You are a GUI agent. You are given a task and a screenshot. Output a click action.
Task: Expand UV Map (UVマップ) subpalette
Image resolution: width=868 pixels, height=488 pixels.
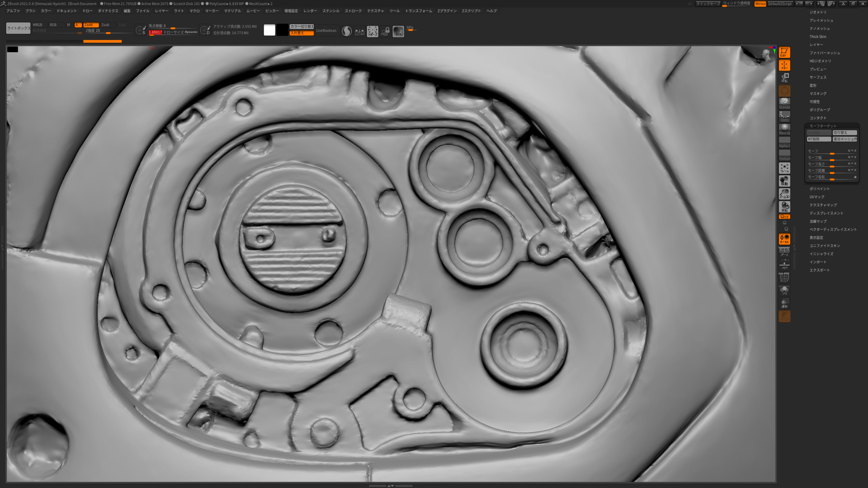817,197
